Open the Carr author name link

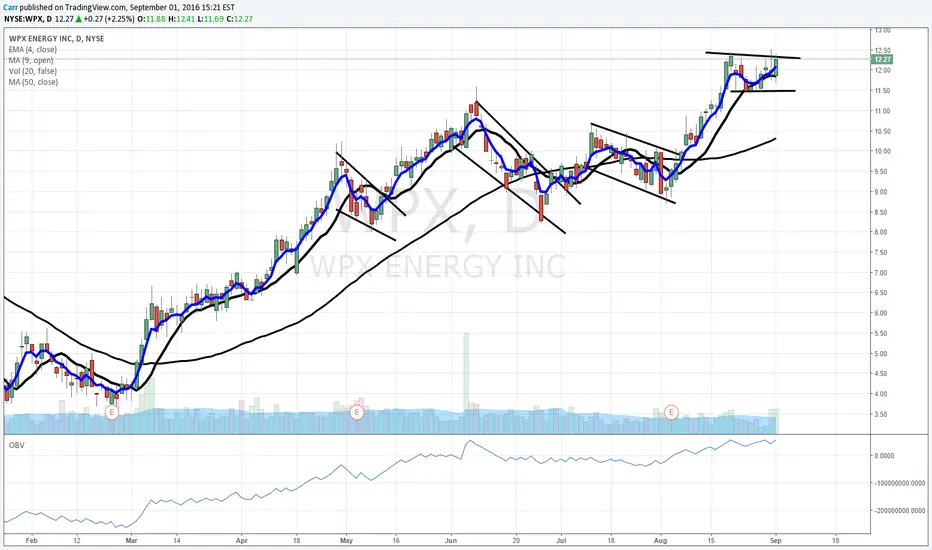pos(10,7)
